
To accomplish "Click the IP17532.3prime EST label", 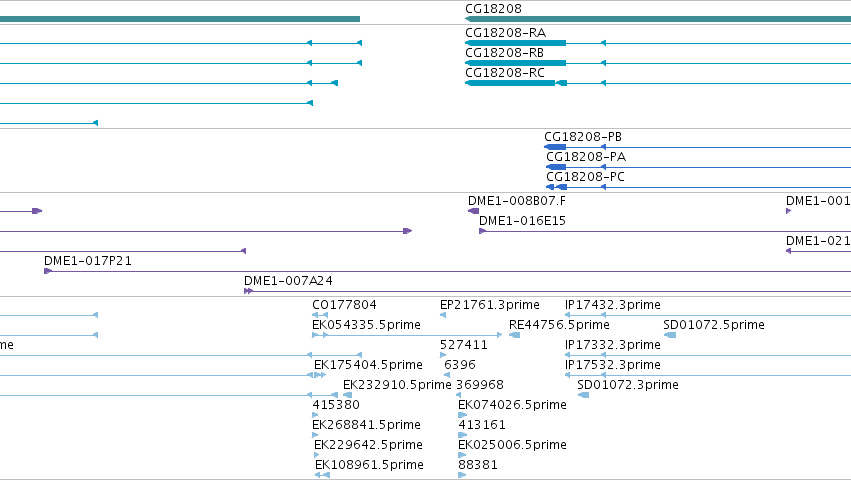I will (613, 365).
